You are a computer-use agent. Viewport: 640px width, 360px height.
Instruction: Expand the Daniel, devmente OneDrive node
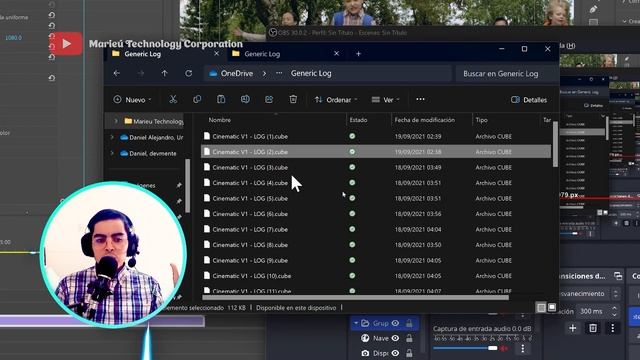(x=112, y=153)
